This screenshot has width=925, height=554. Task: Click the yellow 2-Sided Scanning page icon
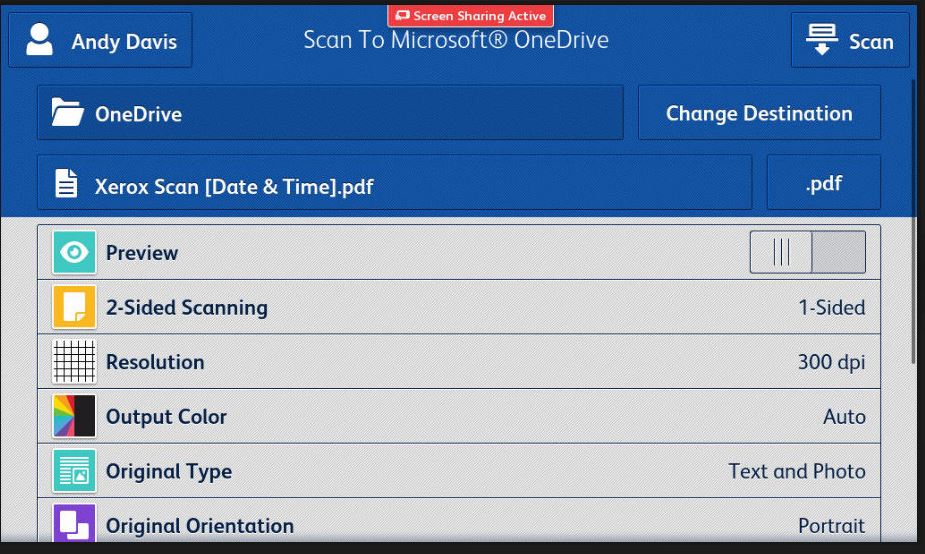point(74,308)
